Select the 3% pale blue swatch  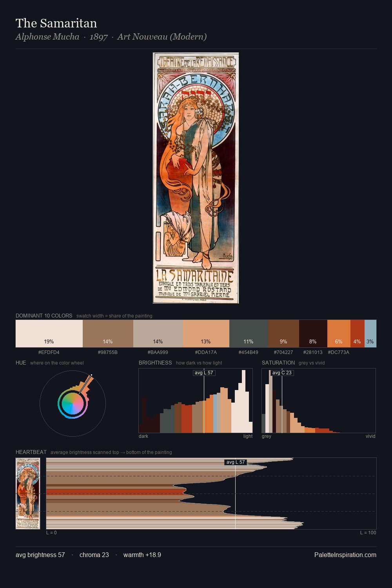pos(370,334)
